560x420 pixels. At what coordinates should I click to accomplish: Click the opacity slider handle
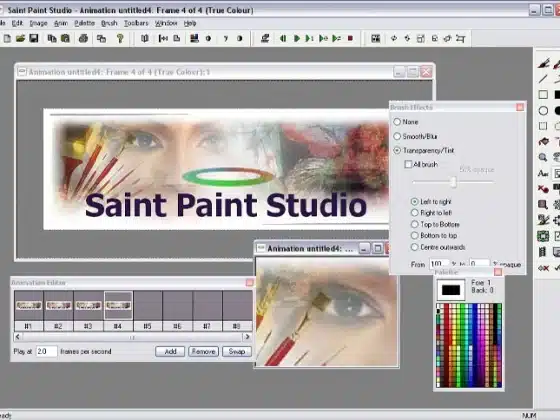point(453,182)
